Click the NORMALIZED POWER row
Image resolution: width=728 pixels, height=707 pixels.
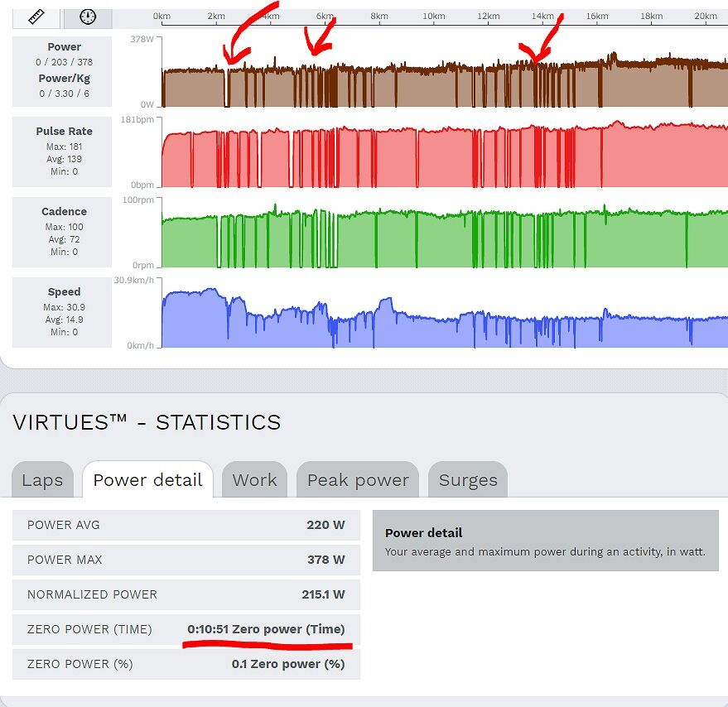pos(186,594)
